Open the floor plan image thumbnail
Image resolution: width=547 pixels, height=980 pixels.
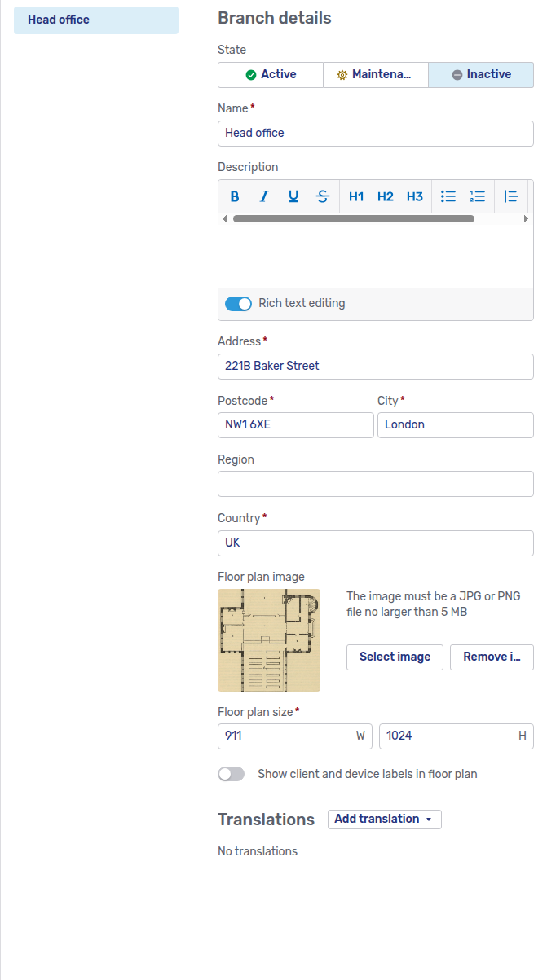coord(268,640)
